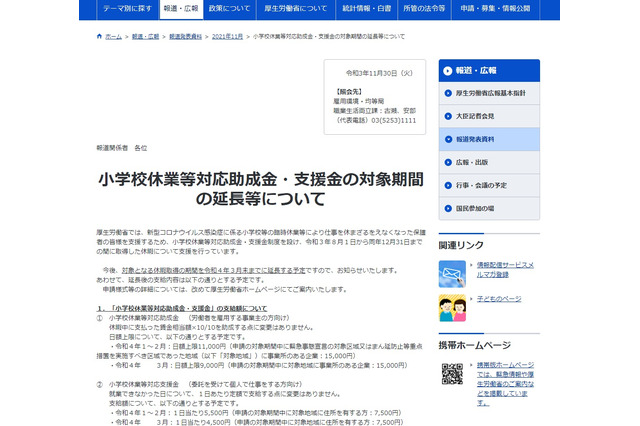Viewport: 640px width, 426px height.
Task: Click the 【照会先】 label
Action: pyautogui.click(x=349, y=92)
